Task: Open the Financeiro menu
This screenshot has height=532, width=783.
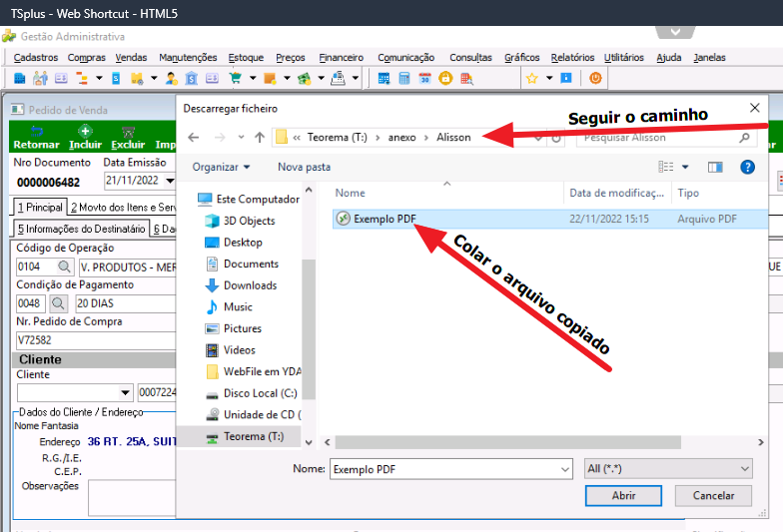Action: (x=342, y=58)
